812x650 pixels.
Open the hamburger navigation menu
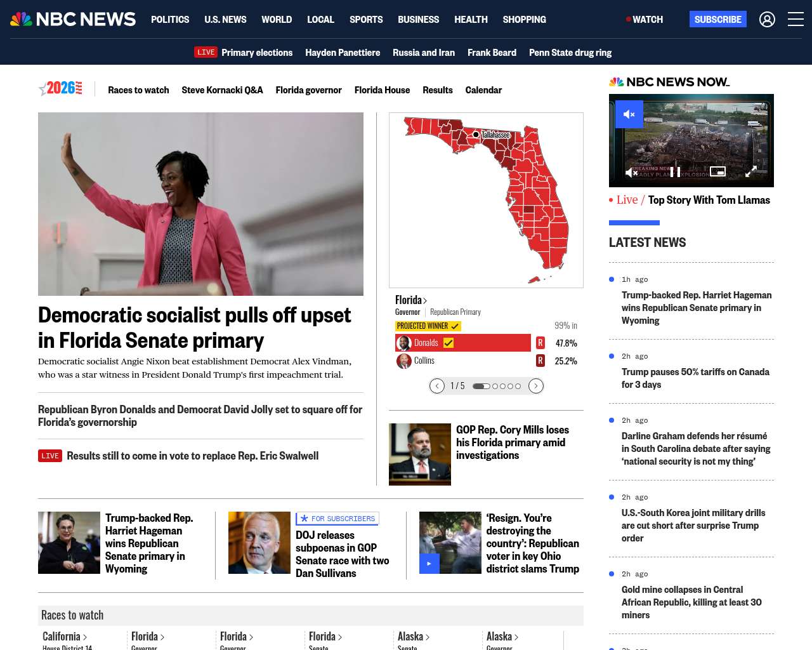pos(796,20)
